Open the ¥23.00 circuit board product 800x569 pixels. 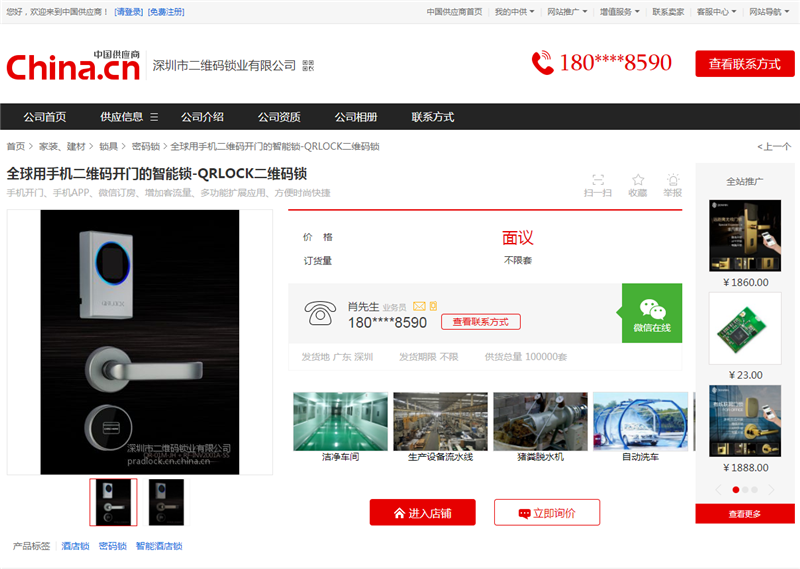tap(745, 328)
